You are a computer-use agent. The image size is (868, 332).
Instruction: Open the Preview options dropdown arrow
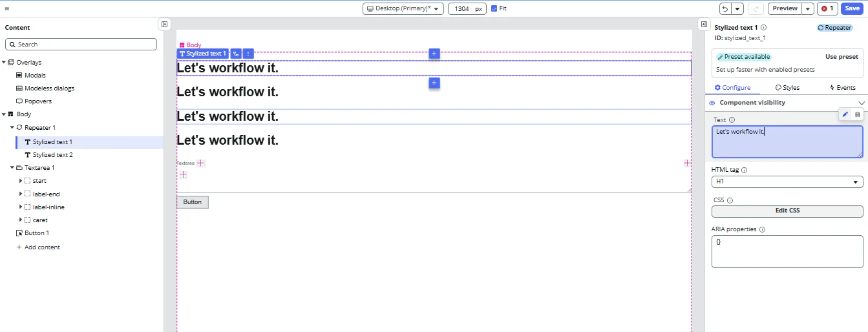(x=808, y=8)
